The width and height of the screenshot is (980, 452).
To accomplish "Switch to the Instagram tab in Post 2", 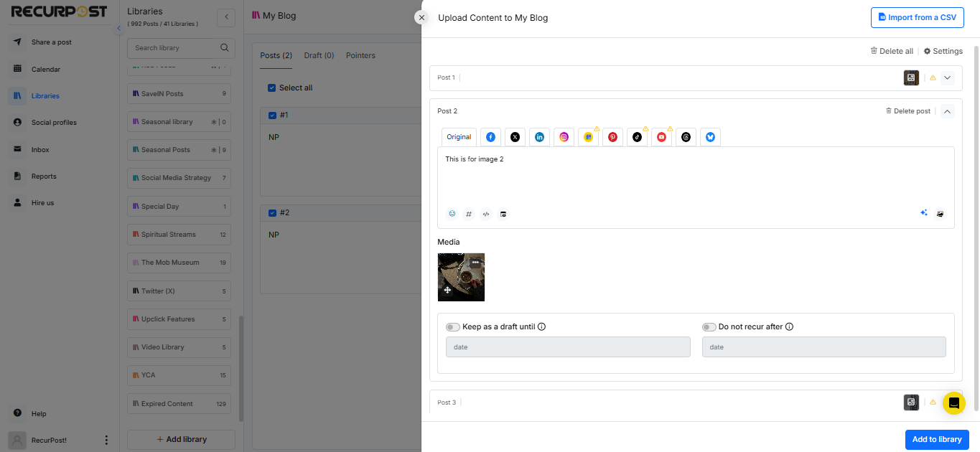I will 564,137.
